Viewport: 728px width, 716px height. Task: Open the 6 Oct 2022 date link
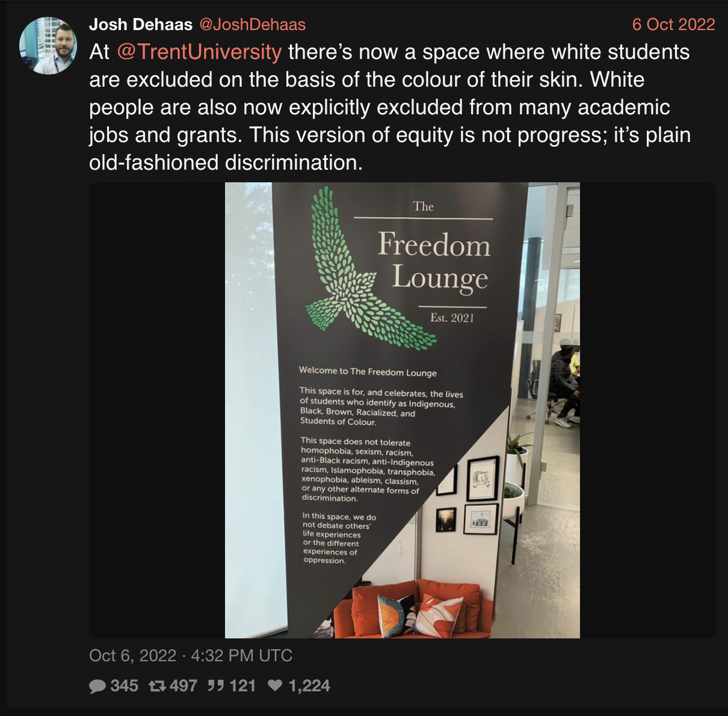(673, 25)
